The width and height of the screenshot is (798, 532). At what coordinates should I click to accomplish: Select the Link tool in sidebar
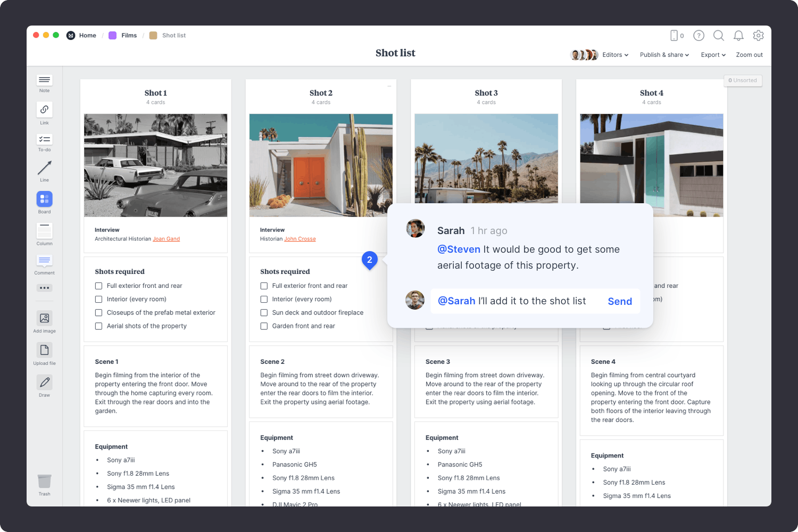pyautogui.click(x=44, y=110)
